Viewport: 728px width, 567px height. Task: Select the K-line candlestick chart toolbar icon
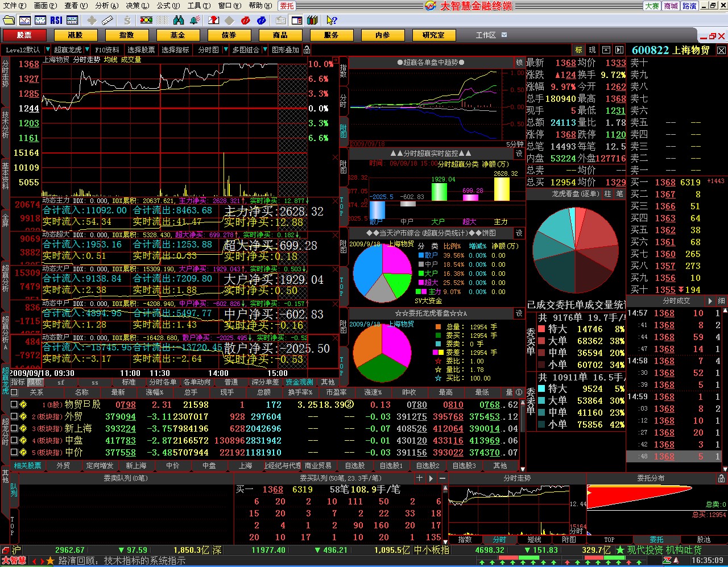click(x=40, y=20)
